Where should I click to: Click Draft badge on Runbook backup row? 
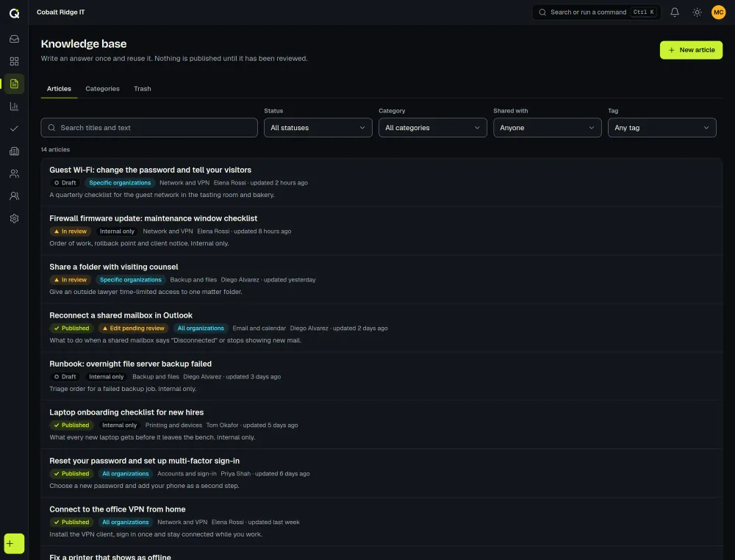click(65, 377)
